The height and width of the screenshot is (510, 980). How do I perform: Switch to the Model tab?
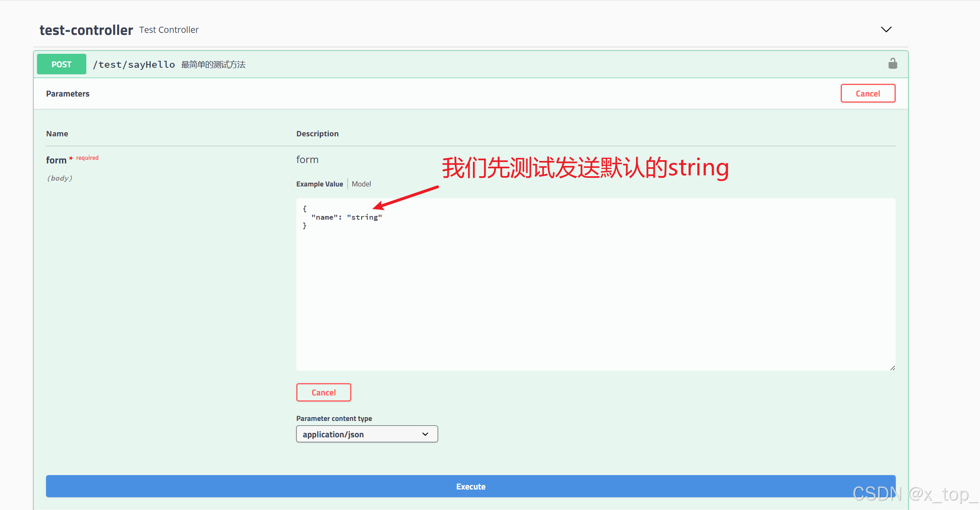pyautogui.click(x=361, y=184)
